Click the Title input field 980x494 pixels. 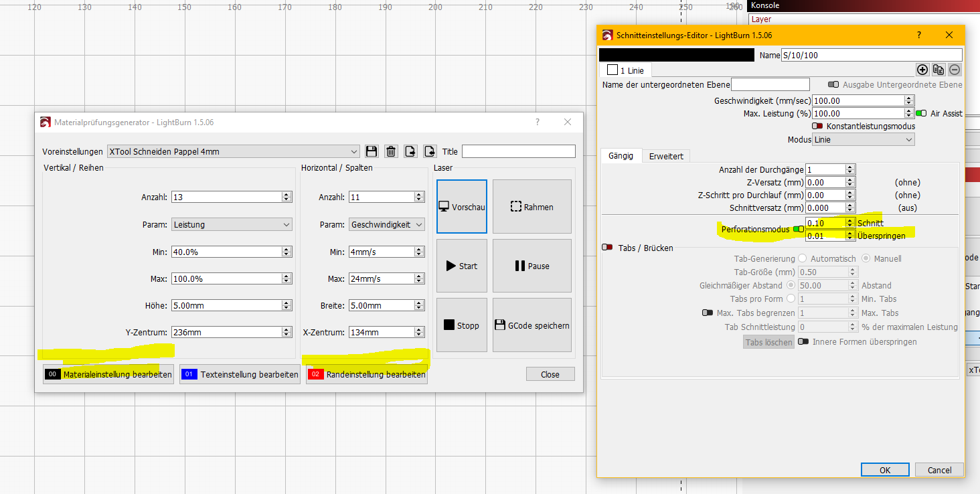click(x=518, y=151)
